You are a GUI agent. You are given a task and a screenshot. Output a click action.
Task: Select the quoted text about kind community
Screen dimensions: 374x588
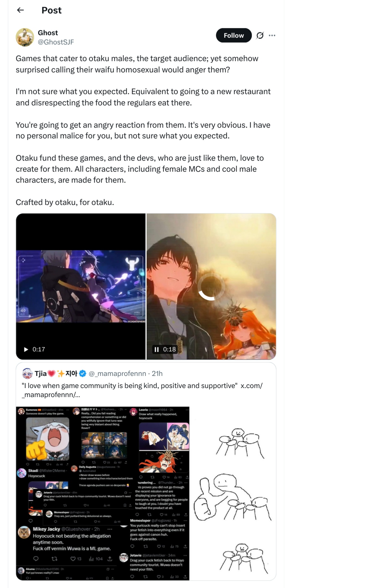pyautogui.click(x=129, y=386)
